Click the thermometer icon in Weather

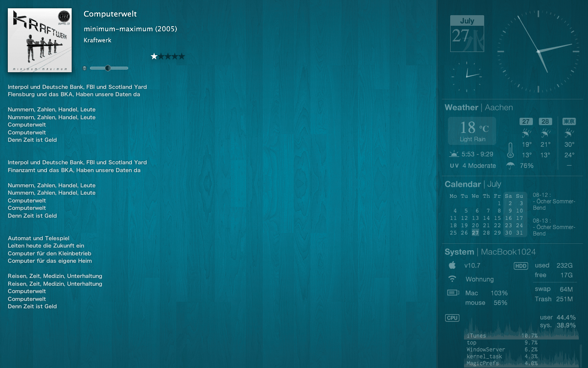(510, 150)
